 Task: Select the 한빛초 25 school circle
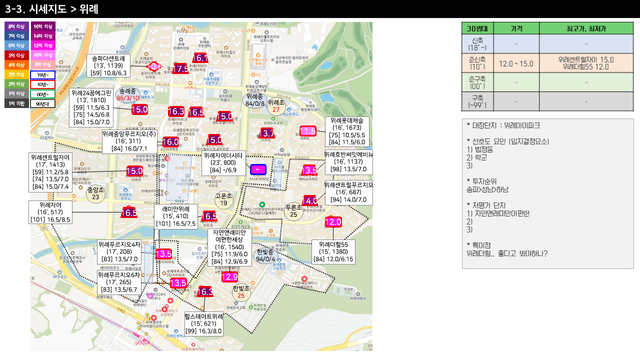tap(241, 292)
